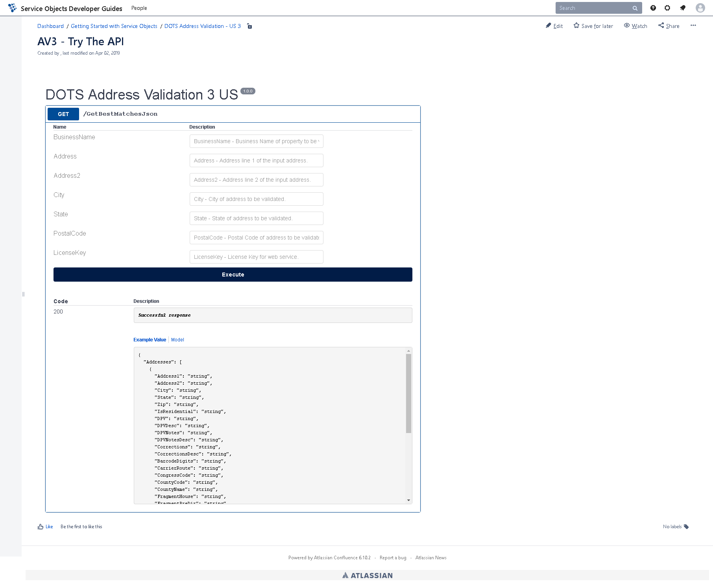Image resolution: width=713 pixels, height=588 pixels.
Task: Go to Dashboard breadcrumb
Action: point(50,26)
